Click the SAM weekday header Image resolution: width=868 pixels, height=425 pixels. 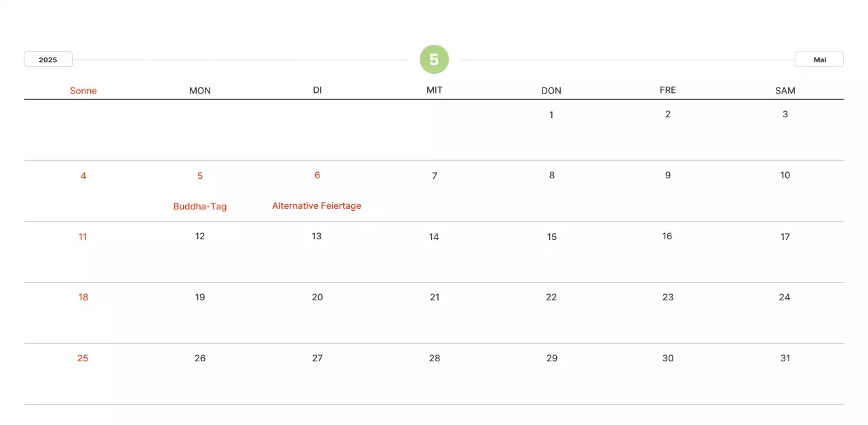(785, 91)
